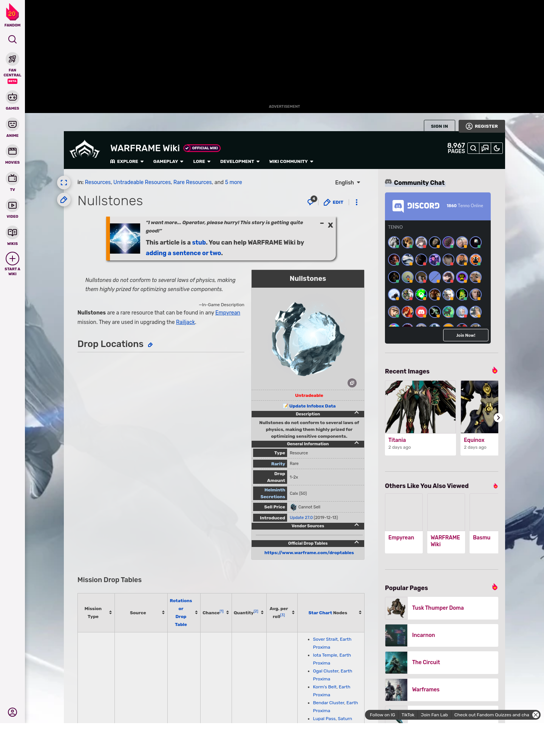Viewport: 544px width, 756px height.
Task: Collapse the General Information section
Action: pyautogui.click(x=357, y=443)
